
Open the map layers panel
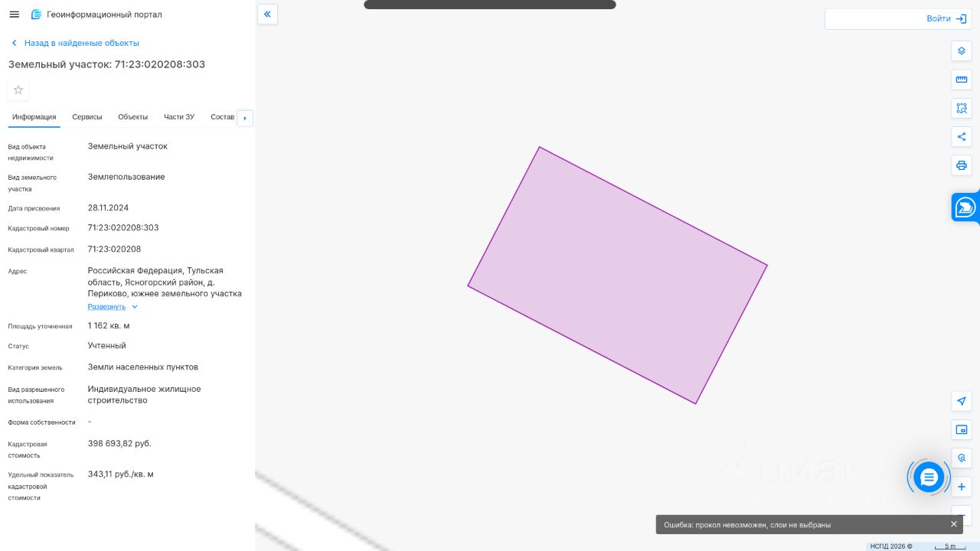962,51
